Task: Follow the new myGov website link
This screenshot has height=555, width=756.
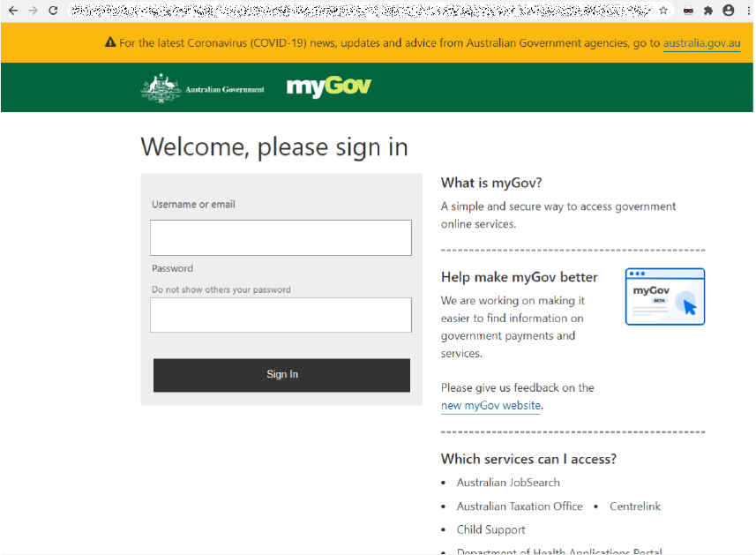Action: point(490,405)
